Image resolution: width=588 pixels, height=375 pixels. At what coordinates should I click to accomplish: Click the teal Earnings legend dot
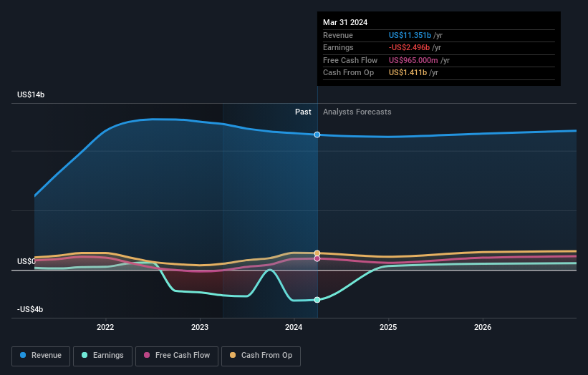85,355
